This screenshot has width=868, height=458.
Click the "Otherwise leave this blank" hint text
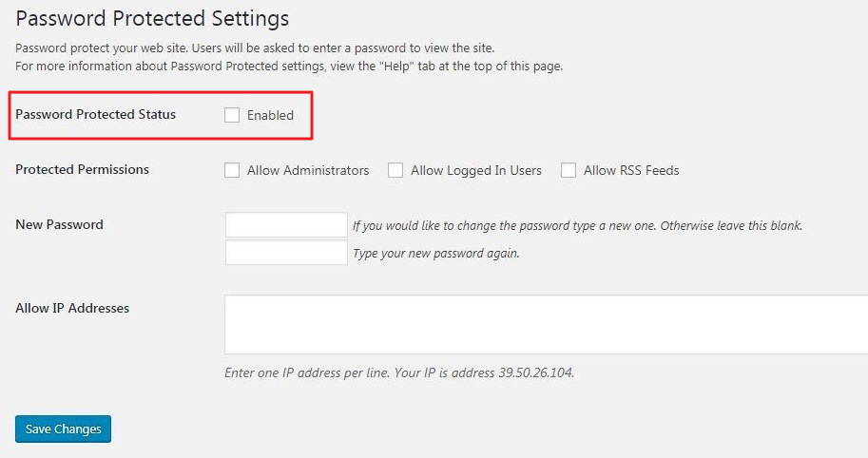(x=731, y=226)
